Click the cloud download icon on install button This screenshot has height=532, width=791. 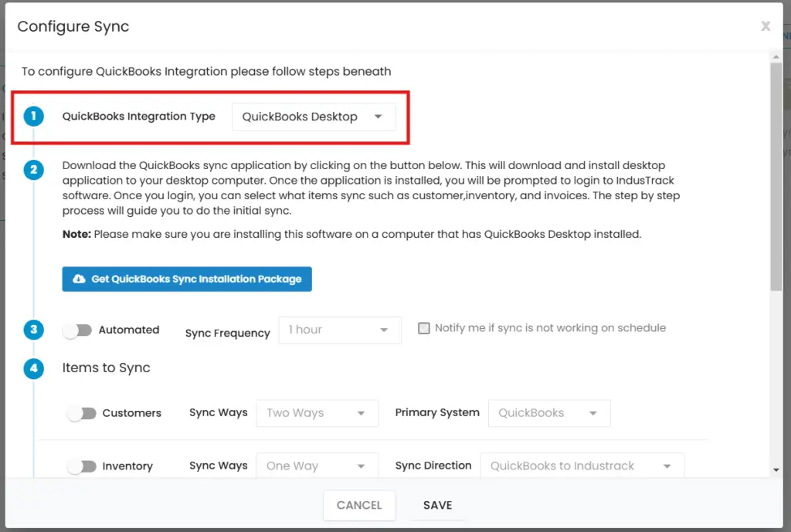[x=80, y=279]
